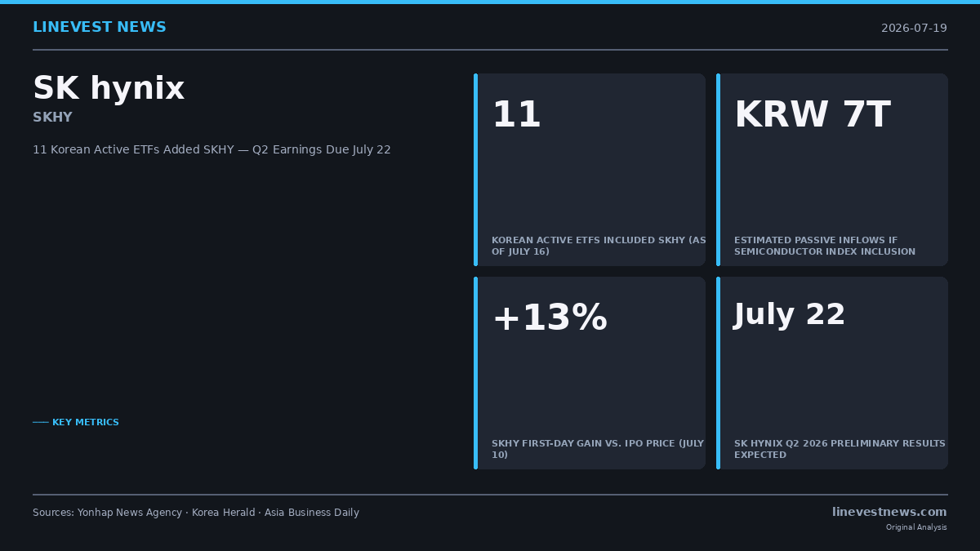980x551 pixels.
Task: Open the card showing 11
Action: (590, 170)
